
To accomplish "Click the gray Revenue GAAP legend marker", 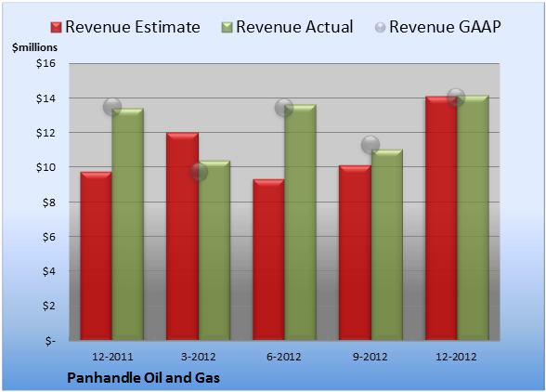I will point(381,28).
